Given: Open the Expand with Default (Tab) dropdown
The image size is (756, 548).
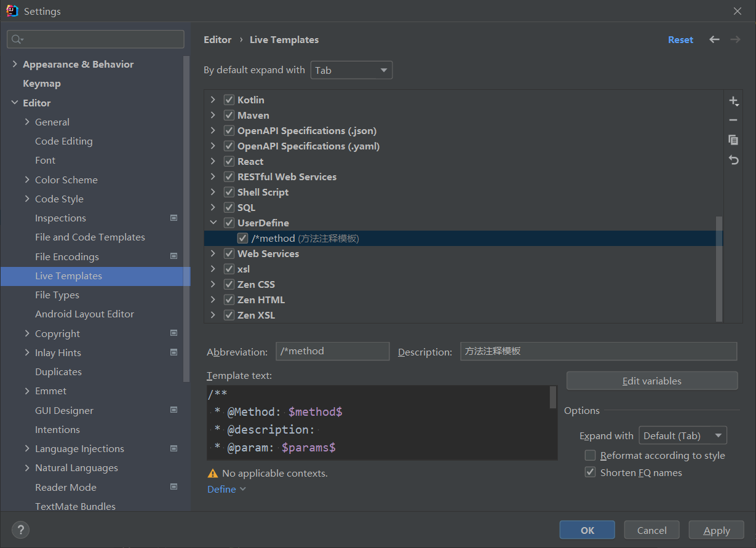Looking at the screenshot, I should point(683,435).
